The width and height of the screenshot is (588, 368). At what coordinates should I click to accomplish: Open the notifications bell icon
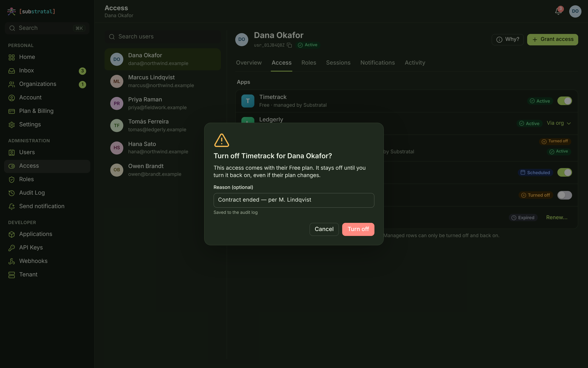pos(558,11)
